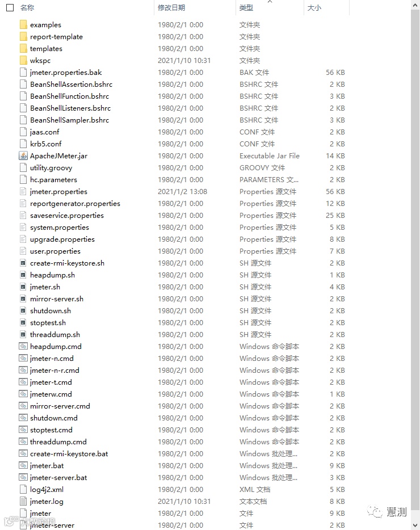Click the jmeter.sh script icon
420x530 pixels.
23,287
